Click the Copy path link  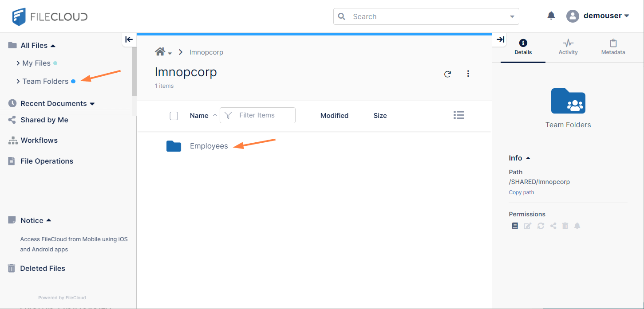pos(521,192)
